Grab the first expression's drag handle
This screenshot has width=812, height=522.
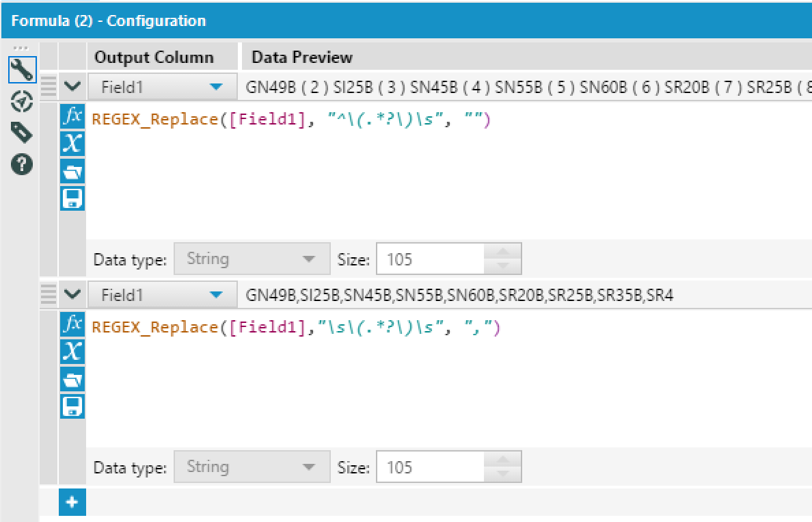coord(49,88)
